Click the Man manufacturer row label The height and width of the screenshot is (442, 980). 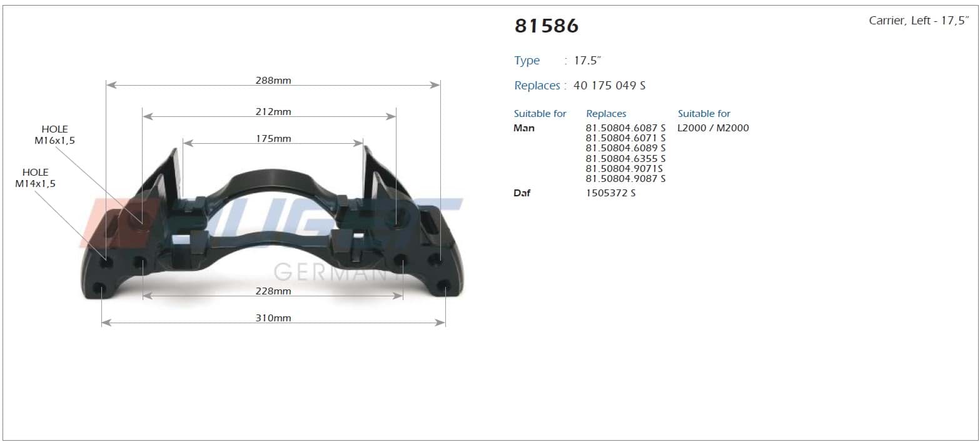(x=524, y=128)
